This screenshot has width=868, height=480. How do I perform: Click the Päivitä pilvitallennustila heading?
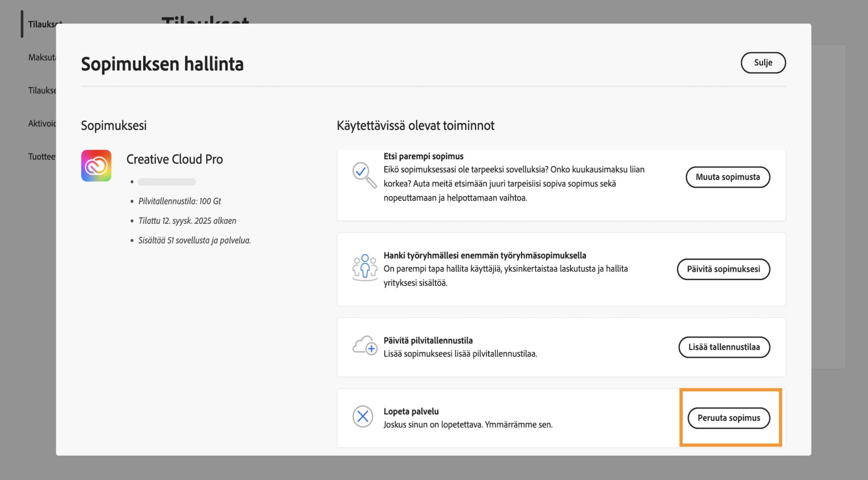428,340
